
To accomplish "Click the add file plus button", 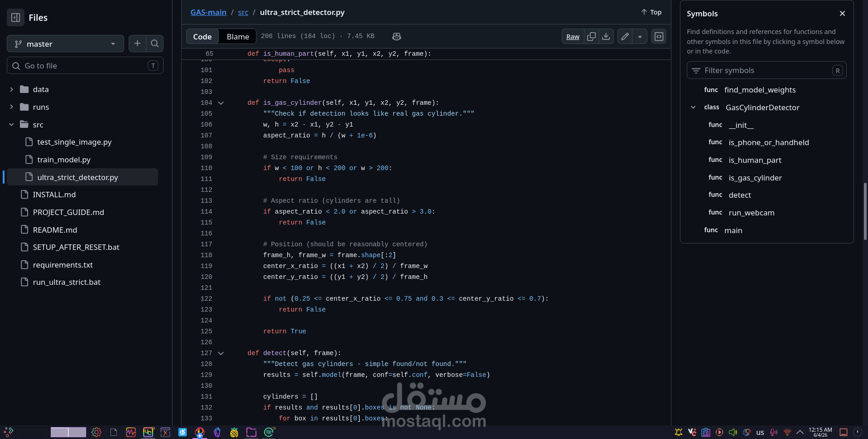I will [x=137, y=44].
